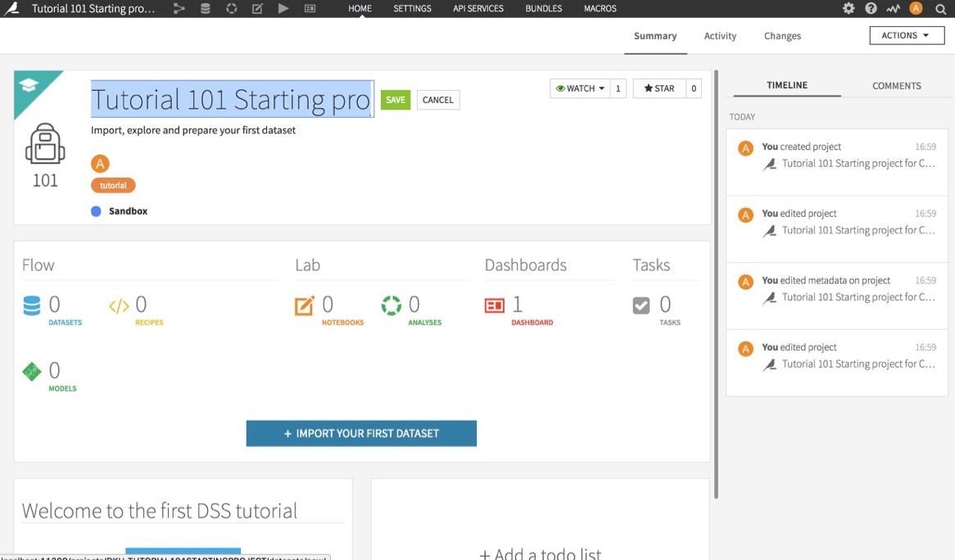Star the project
This screenshot has height=560, width=955.
659,88
